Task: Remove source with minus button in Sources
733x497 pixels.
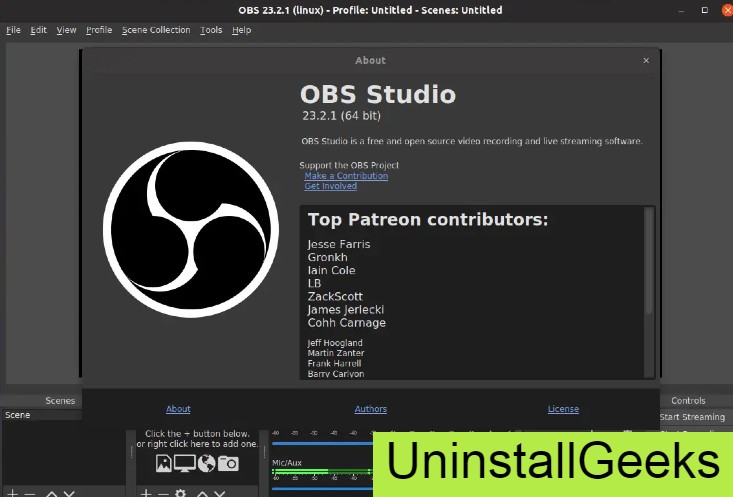Action: pyautogui.click(x=163, y=493)
